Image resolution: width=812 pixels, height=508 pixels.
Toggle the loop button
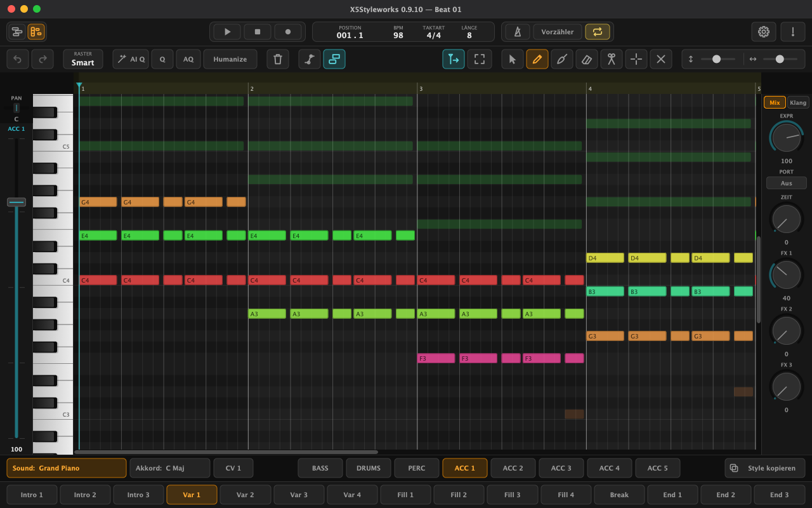tap(598, 32)
